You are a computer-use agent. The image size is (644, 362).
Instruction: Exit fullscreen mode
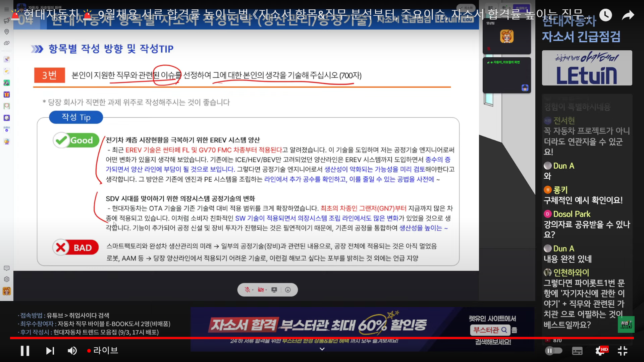623,351
